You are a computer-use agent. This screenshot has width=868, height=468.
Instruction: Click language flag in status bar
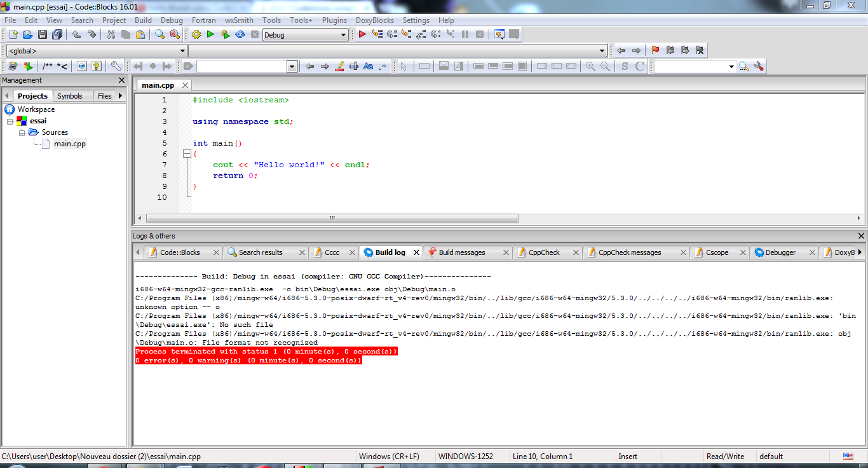point(848,456)
